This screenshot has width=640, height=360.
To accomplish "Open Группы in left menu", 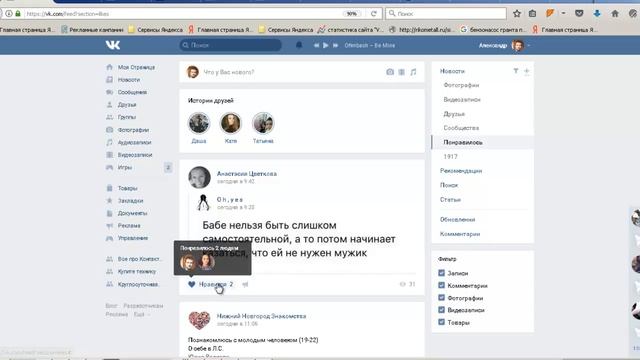I will [127, 117].
